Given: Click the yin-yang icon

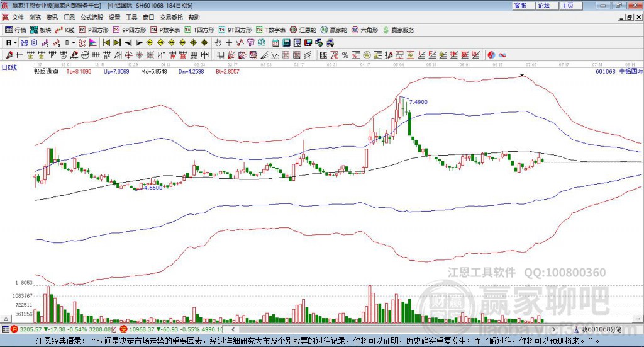Looking at the screenshot, I should (491, 55).
